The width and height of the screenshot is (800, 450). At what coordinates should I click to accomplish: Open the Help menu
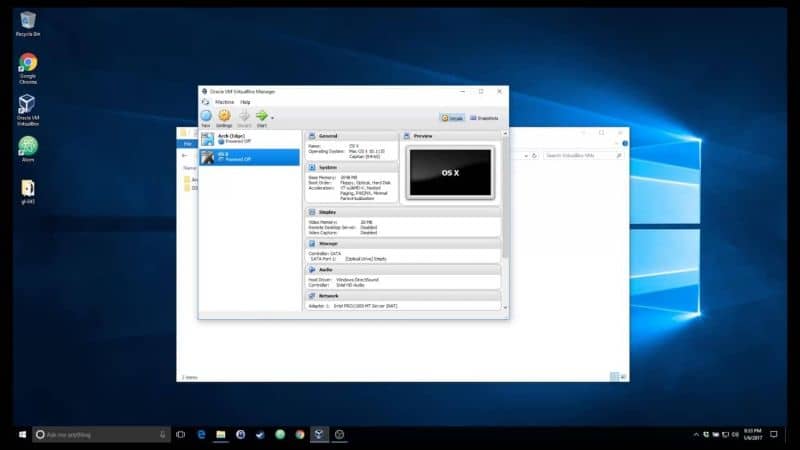pos(245,102)
